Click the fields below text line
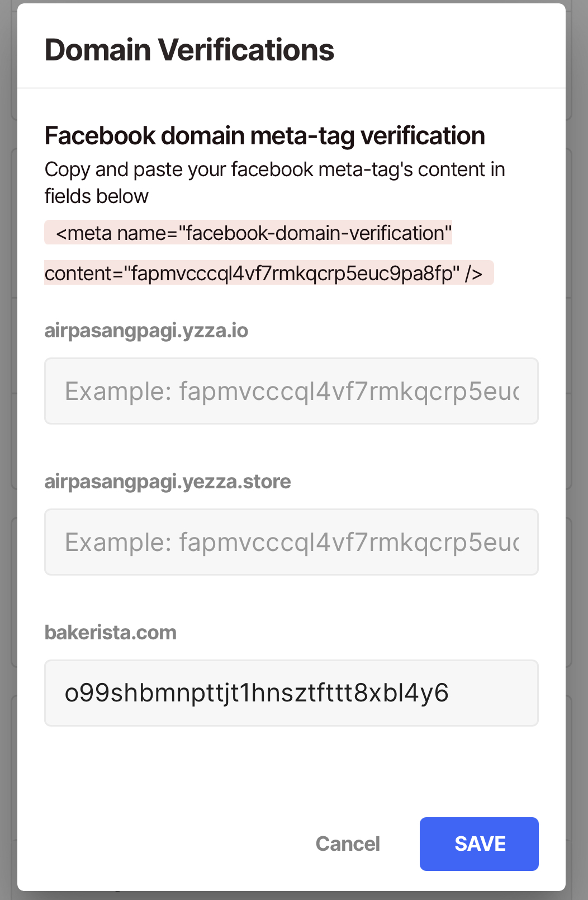Image resolution: width=588 pixels, height=900 pixels. coord(97,196)
